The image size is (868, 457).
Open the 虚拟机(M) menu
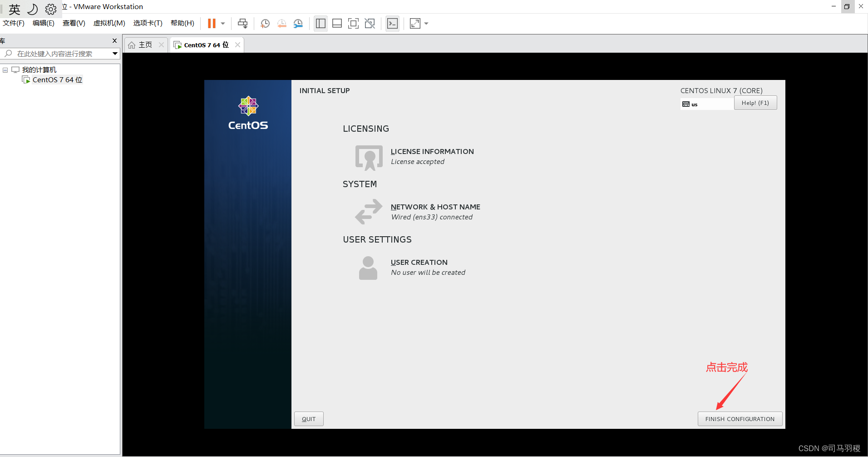click(109, 23)
